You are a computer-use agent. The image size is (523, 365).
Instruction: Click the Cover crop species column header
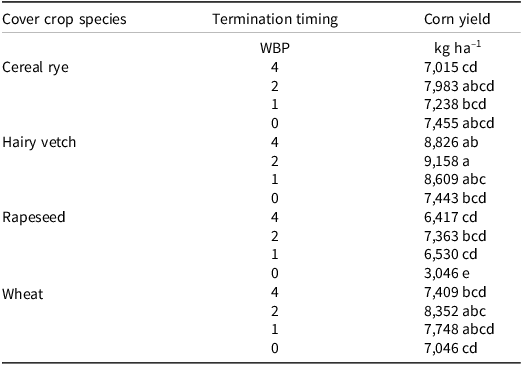pyautogui.click(x=64, y=19)
